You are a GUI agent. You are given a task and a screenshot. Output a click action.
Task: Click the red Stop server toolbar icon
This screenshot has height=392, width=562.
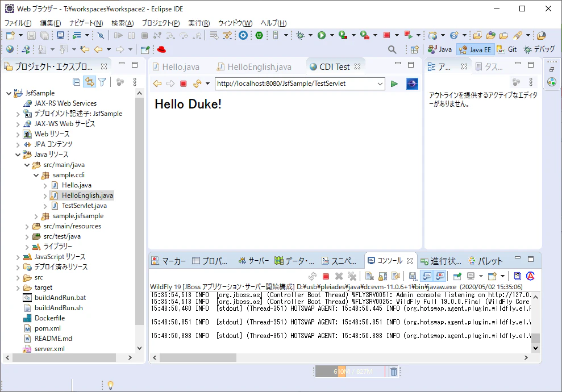pos(386,35)
